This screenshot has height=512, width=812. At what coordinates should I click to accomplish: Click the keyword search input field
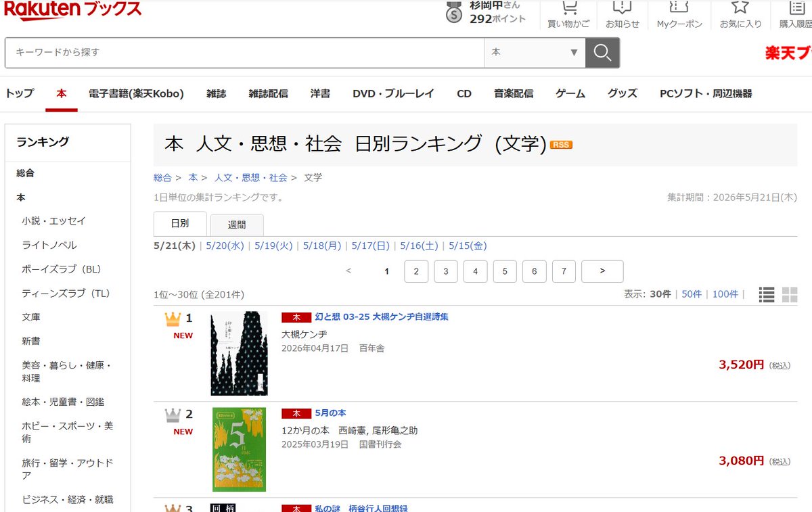tap(245, 53)
